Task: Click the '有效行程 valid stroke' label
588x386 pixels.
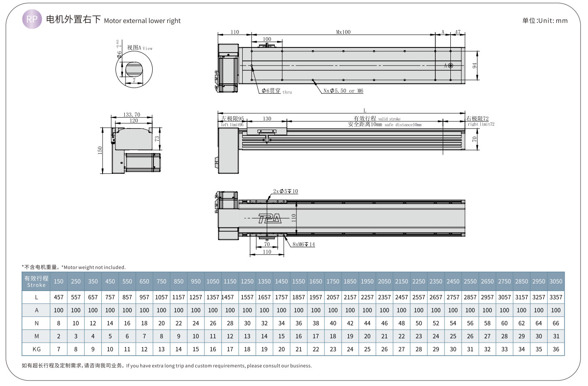Action: (x=377, y=119)
